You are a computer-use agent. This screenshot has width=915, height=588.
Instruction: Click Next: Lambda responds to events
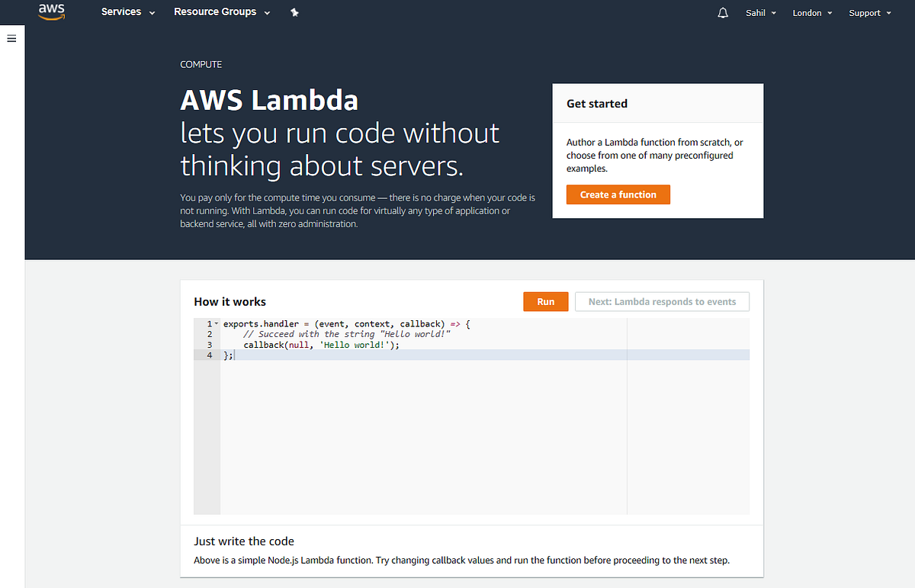pyautogui.click(x=662, y=302)
